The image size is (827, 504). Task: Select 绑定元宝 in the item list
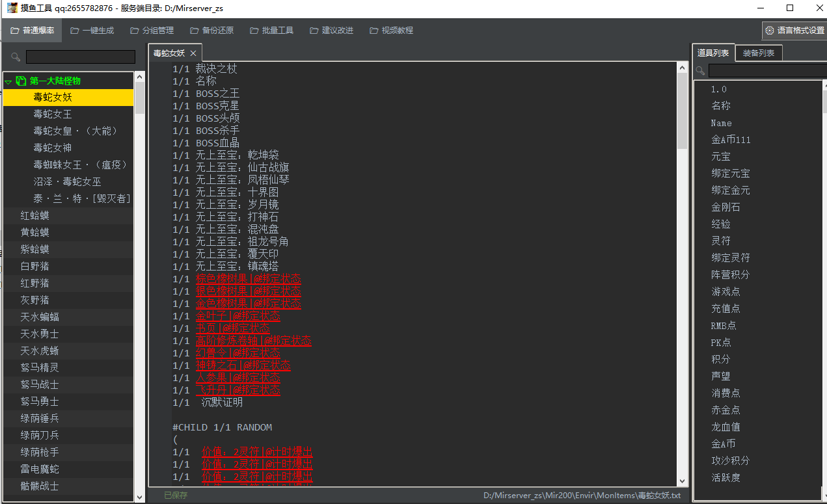[x=730, y=174]
